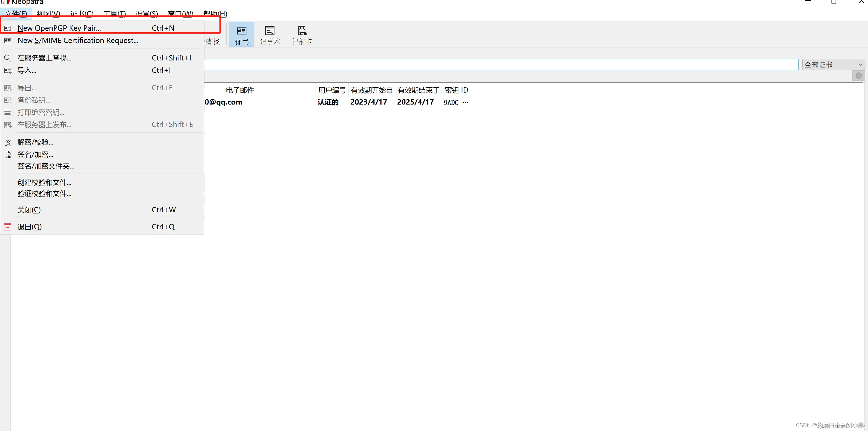Choose New OpenPGP Key Pair menu entry

(102, 28)
